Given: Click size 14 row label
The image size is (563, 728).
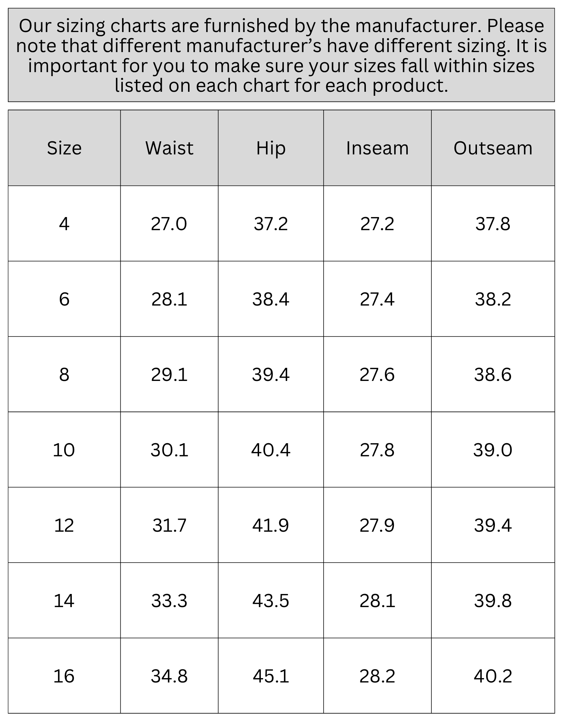Looking at the screenshot, I should (64, 601).
